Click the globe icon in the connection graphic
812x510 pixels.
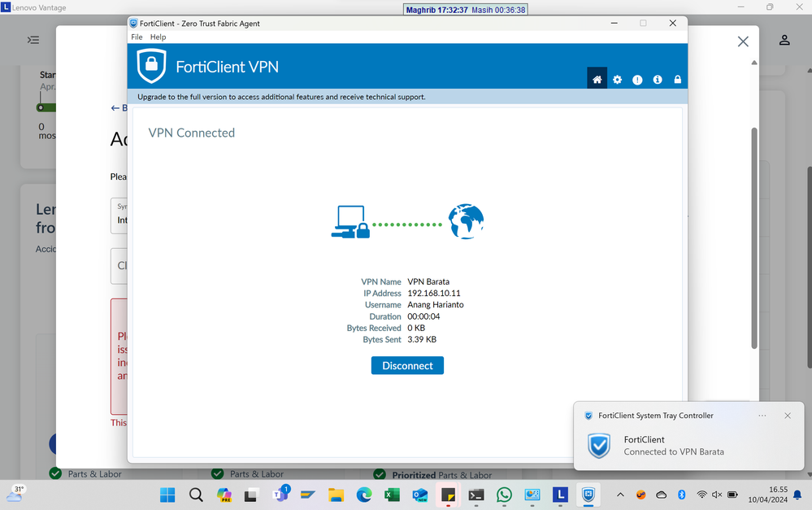click(466, 221)
